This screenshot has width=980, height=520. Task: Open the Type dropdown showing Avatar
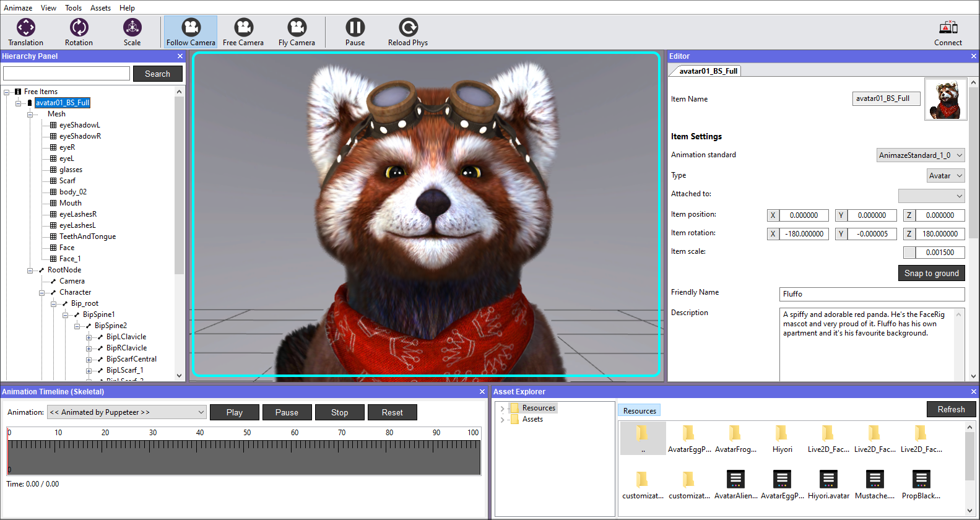946,176
